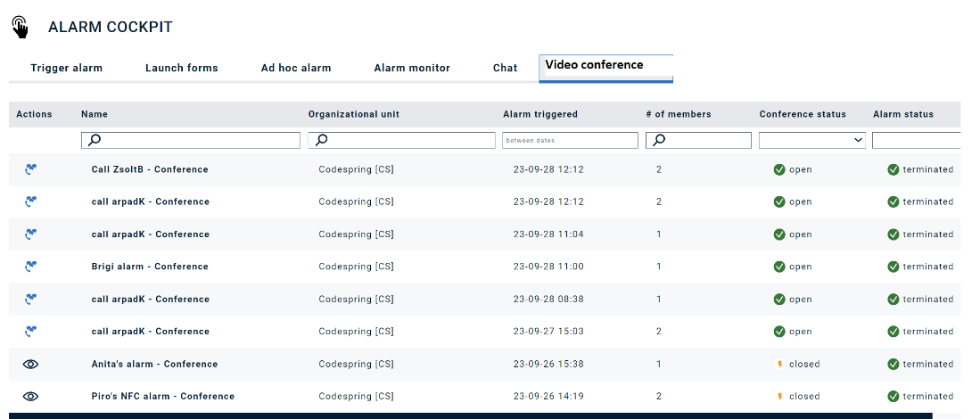Click Brigi alarm - Conference name

coord(150,267)
